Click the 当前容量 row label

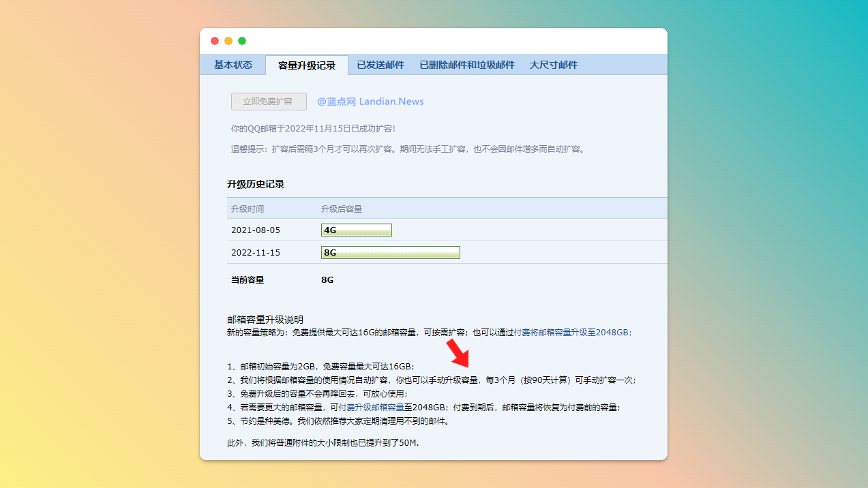[x=248, y=279]
